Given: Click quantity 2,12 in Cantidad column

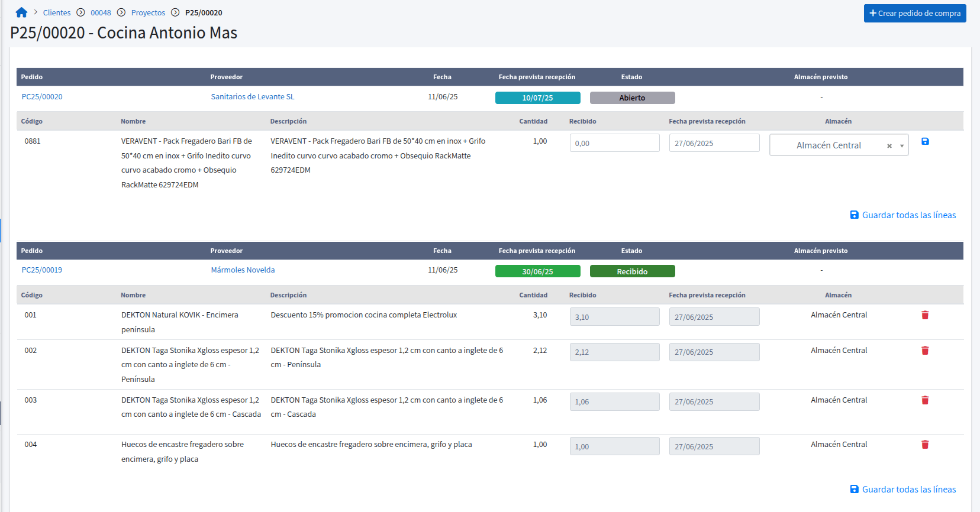Looking at the screenshot, I should (540, 351).
